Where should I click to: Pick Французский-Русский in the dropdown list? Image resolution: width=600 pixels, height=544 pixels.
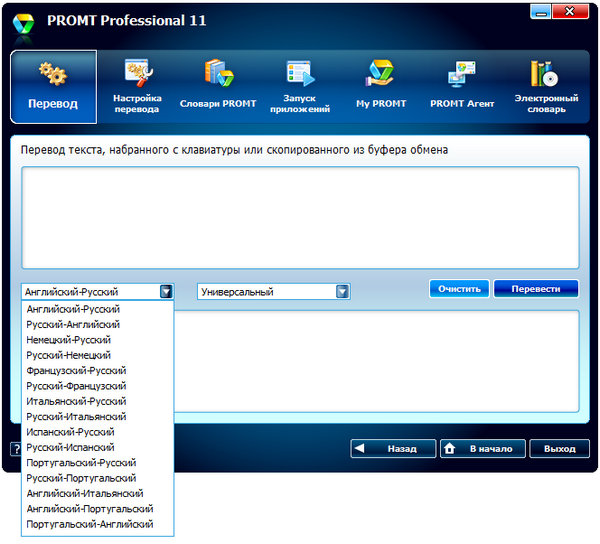(77, 371)
